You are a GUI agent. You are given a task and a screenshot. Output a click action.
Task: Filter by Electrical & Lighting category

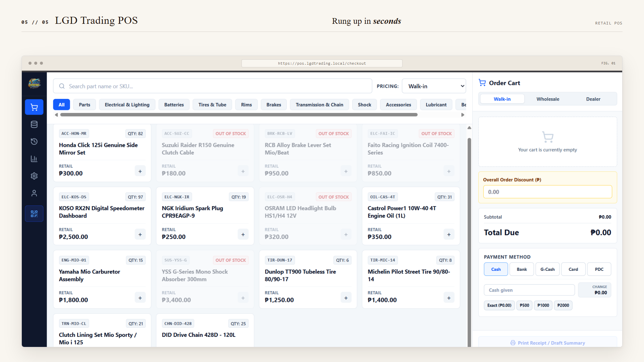[127, 105]
